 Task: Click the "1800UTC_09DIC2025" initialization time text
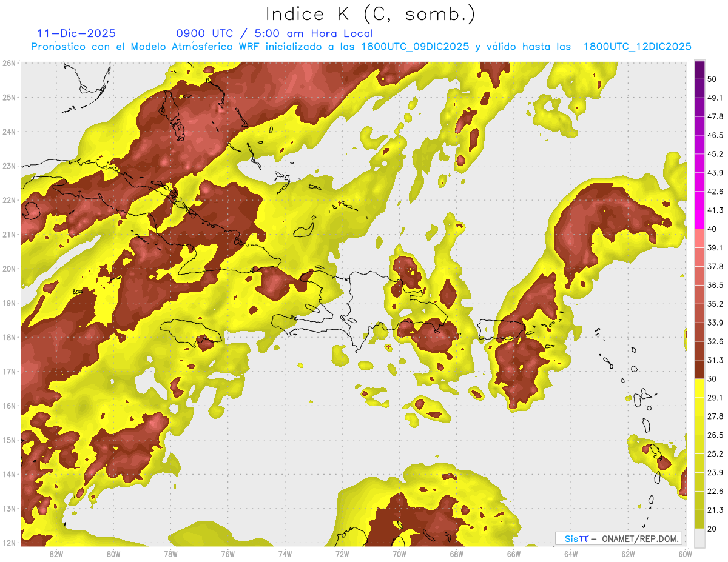tap(415, 47)
